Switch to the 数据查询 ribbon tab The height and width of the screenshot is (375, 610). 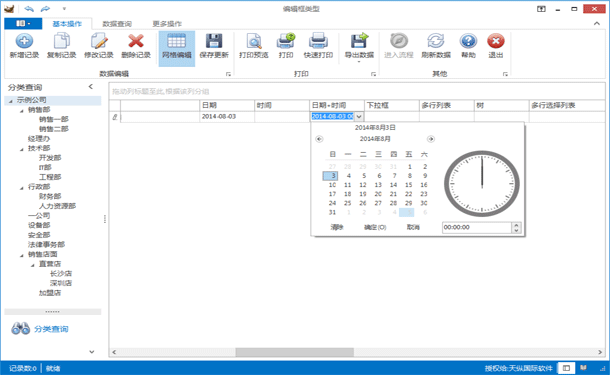[117, 24]
